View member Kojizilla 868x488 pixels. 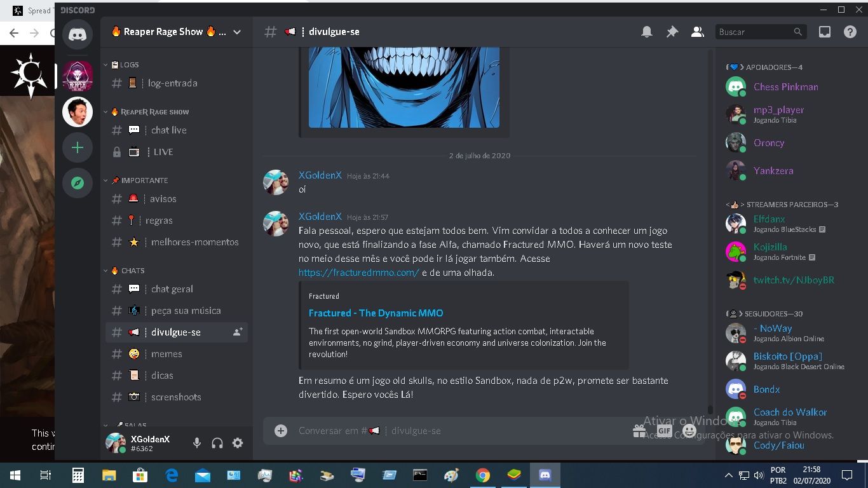(x=788, y=252)
